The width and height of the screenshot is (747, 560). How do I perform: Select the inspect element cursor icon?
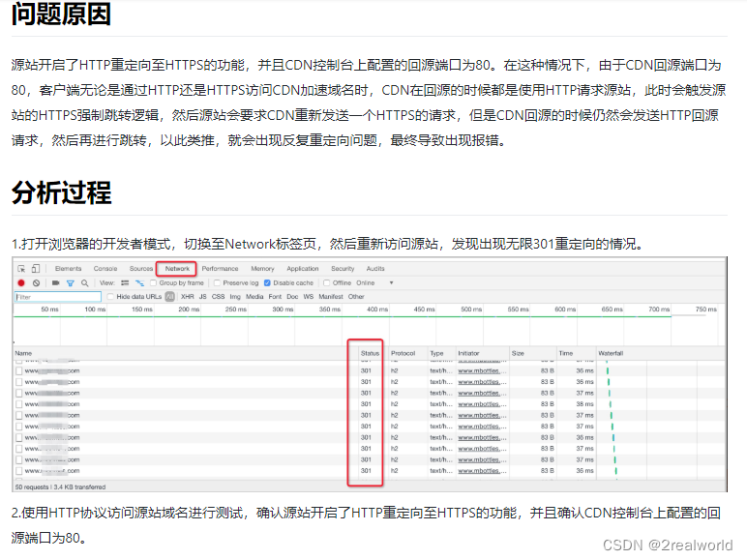tap(21, 269)
